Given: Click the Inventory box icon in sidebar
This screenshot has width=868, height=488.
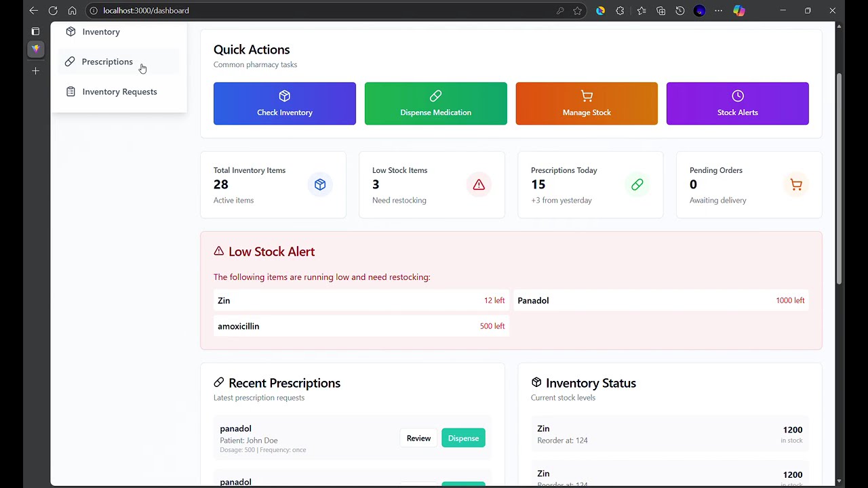Looking at the screenshot, I should click(x=71, y=32).
